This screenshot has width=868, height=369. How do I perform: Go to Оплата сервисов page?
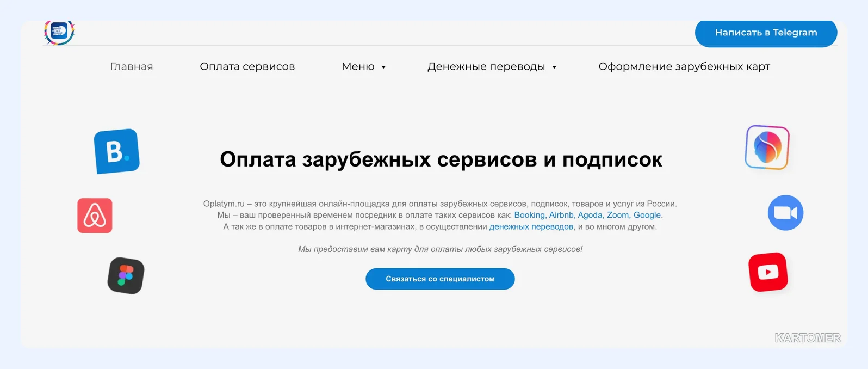[247, 66]
